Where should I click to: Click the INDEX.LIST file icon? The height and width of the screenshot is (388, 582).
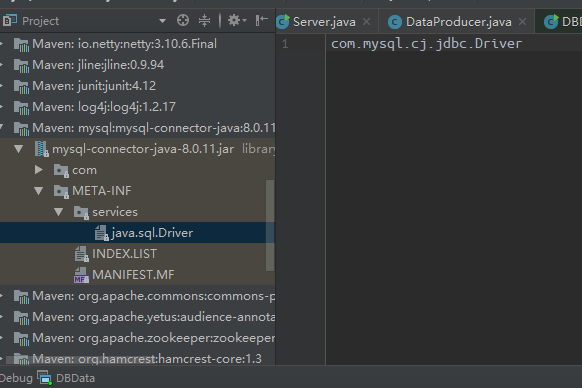click(81, 254)
